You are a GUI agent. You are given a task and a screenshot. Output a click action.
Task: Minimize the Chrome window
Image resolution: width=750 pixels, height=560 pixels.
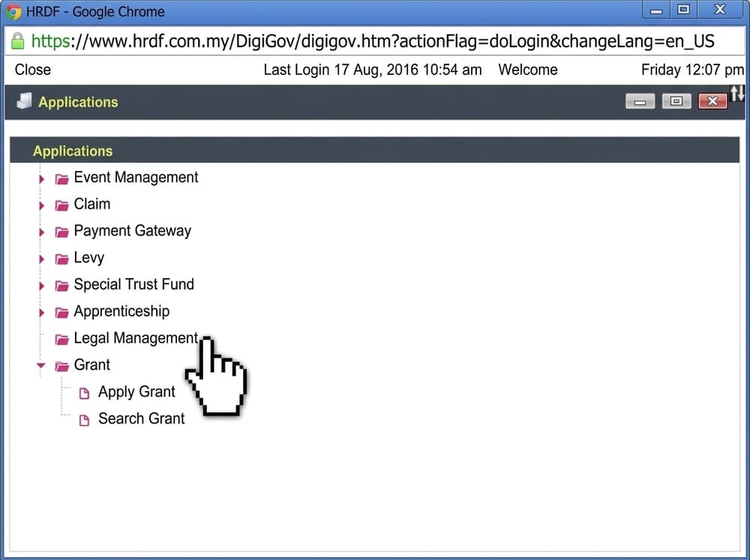pos(656,10)
